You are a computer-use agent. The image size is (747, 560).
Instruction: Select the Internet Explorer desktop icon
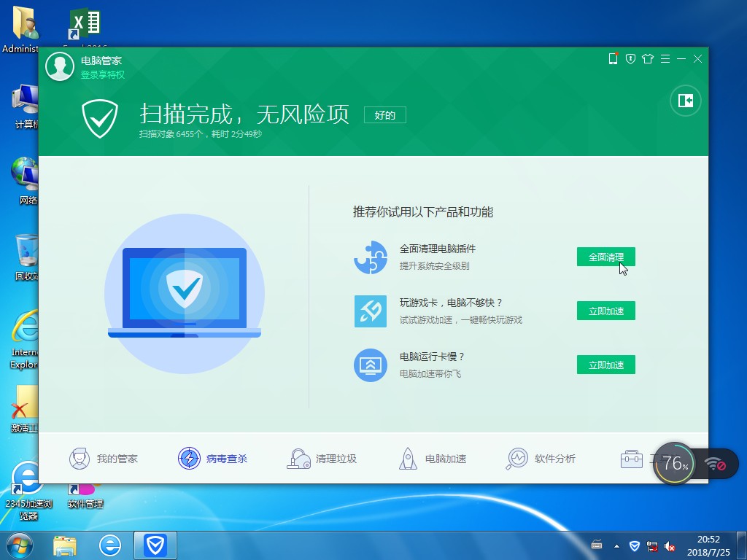tap(24, 339)
